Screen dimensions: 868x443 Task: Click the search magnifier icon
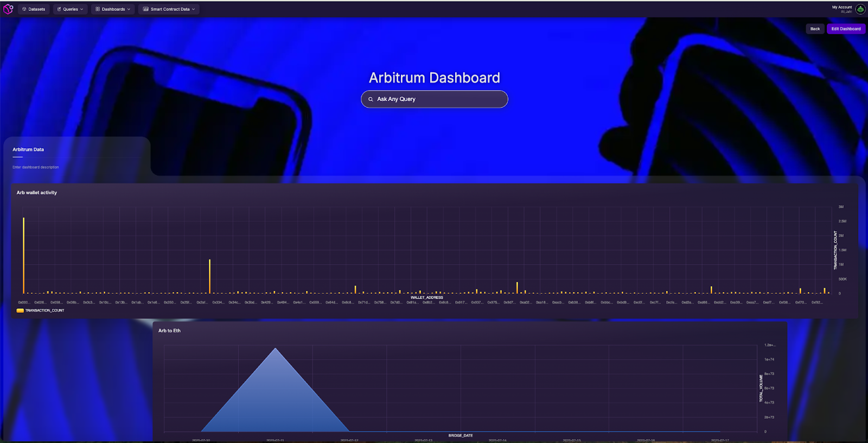[371, 99]
